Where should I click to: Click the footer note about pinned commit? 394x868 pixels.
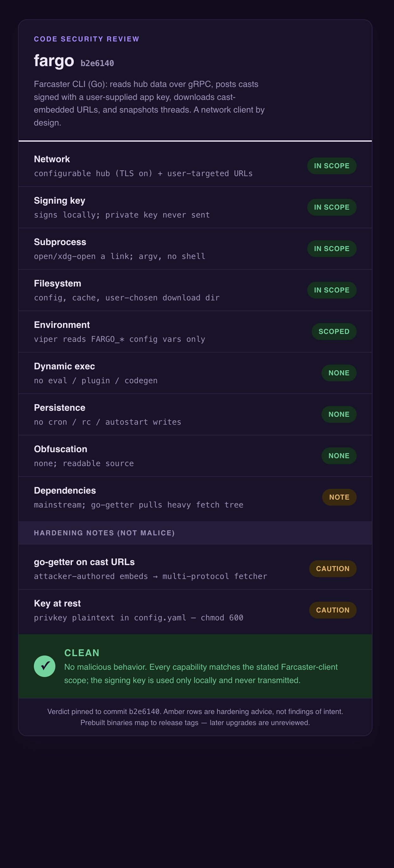(195, 717)
